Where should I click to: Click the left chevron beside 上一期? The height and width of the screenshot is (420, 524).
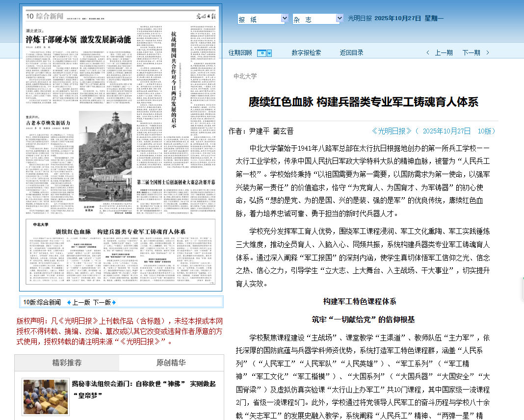(428, 53)
